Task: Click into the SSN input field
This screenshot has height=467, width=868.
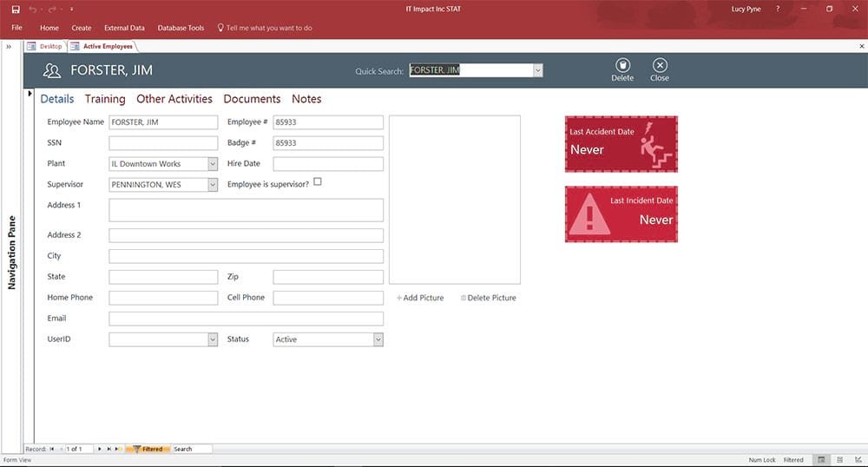Action: pyautogui.click(x=163, y=143)
